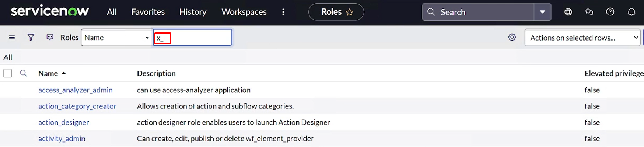Click the list search text box
Screen dimensions: 644x147
point(193,38)
